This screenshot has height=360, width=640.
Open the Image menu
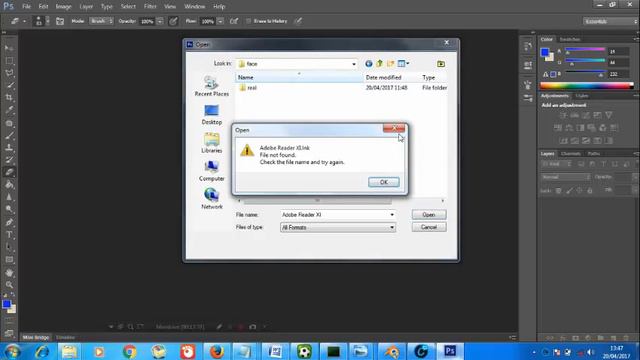63,7
